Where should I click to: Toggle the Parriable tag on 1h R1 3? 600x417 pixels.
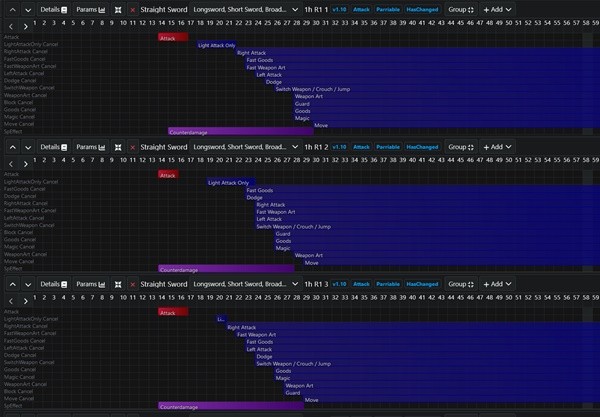[388, 284]
